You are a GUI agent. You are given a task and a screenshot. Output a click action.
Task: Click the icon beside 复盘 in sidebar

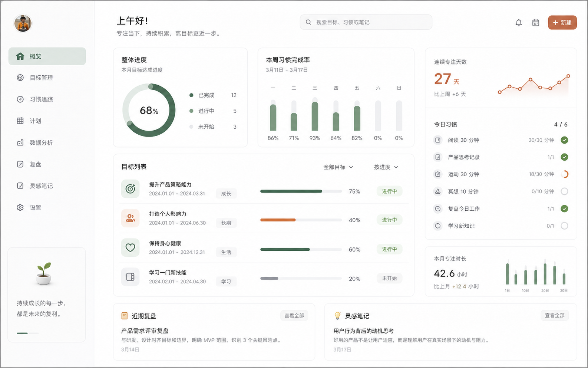[20, 164]
